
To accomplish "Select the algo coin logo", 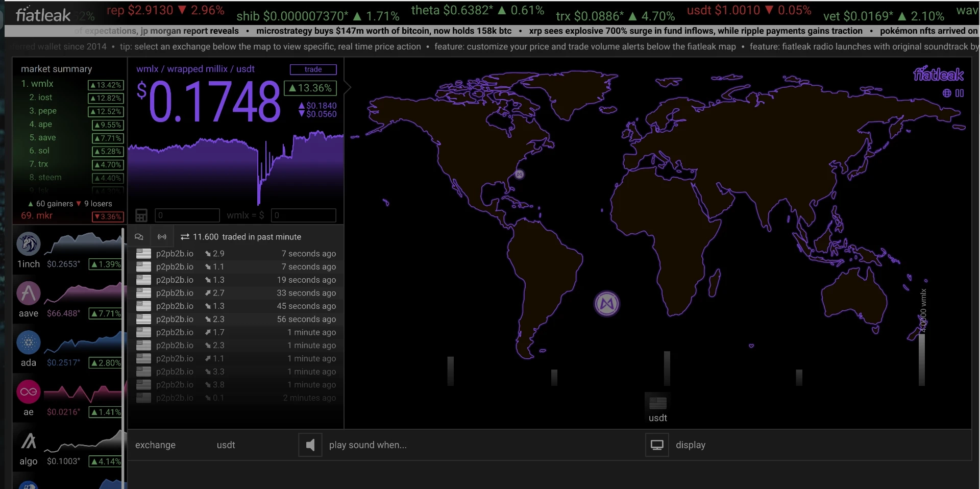I will [29, 441].
